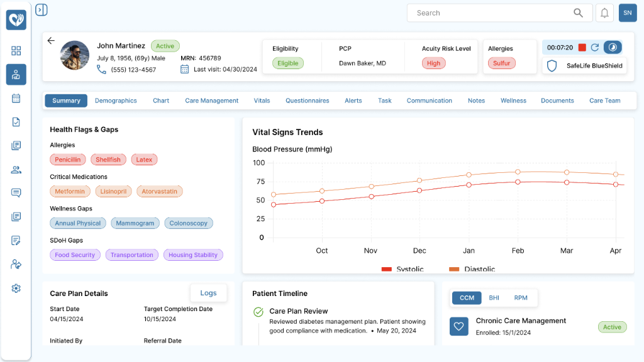Click the Eligible status badge

coord(288,63)
